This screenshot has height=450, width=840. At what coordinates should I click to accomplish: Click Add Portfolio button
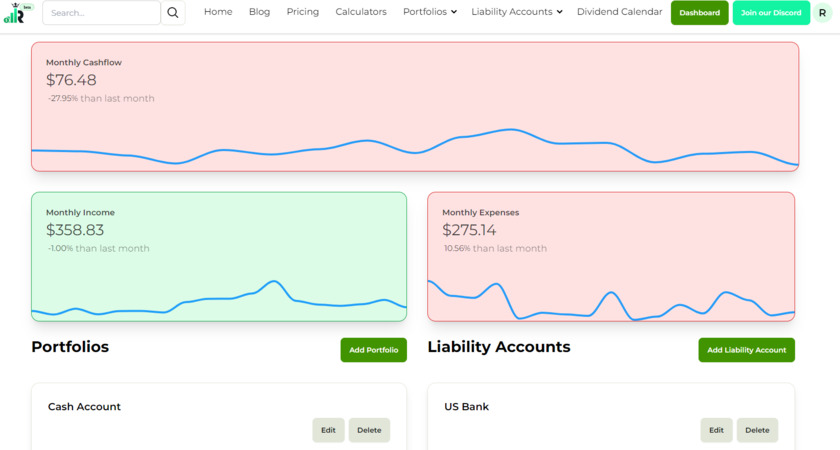pos(374,350)
